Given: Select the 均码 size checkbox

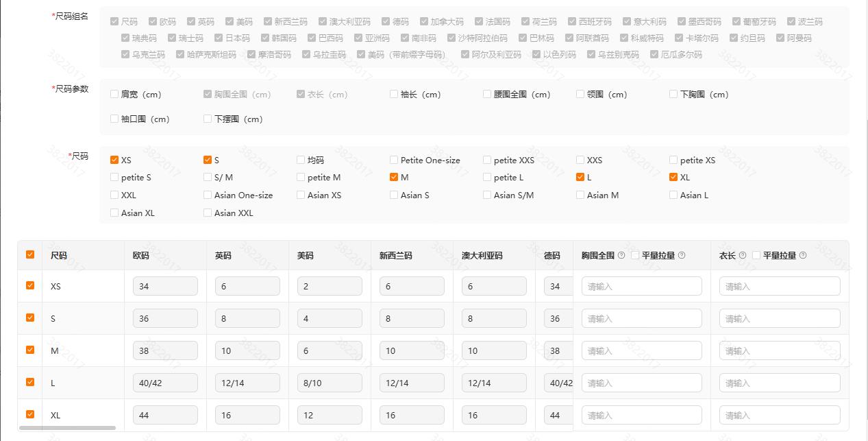Looking at the screenshot, I should pos(301,160).
